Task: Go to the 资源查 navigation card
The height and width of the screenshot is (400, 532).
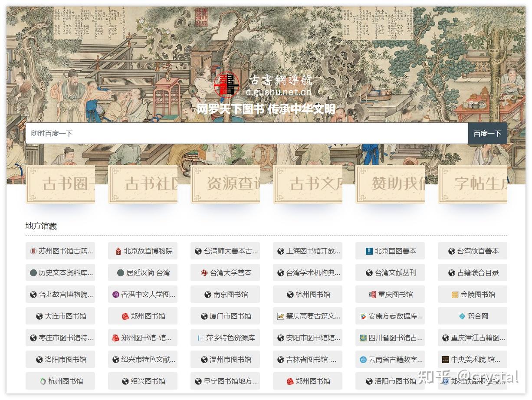Action: point(225,184)
